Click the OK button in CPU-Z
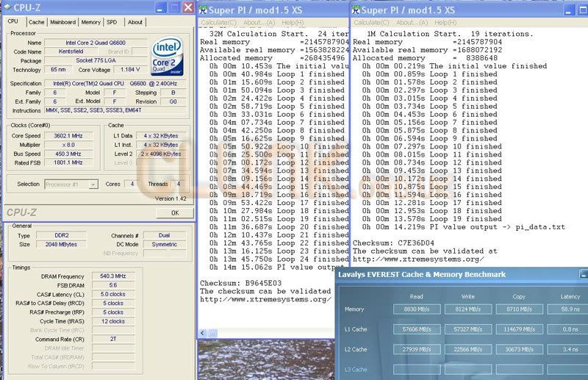 coord(175,212)
